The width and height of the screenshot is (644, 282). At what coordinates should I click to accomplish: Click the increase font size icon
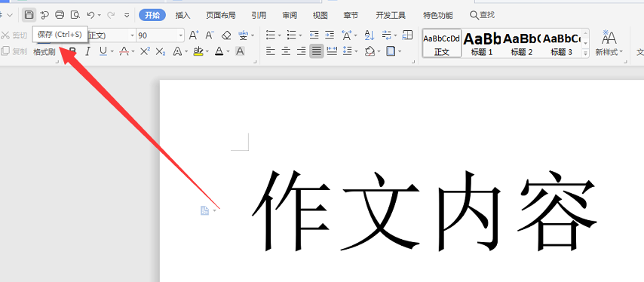click(194, 35)
